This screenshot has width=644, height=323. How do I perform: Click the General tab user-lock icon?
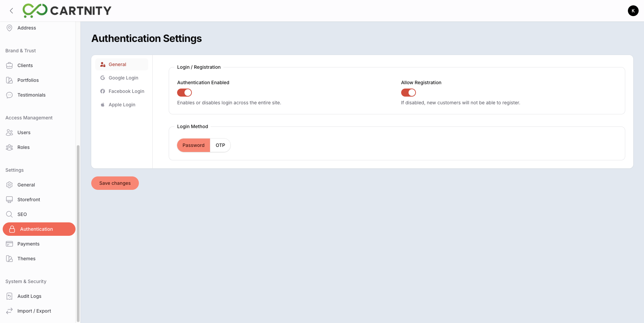[x=103, y=64]
